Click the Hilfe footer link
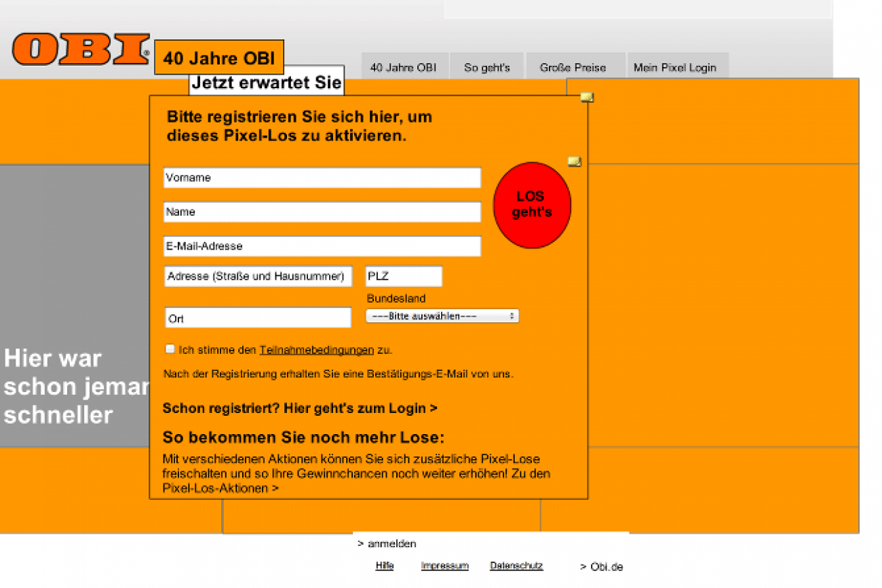The image size is (882, 588). pyautogui.click(x=384, y=566)
